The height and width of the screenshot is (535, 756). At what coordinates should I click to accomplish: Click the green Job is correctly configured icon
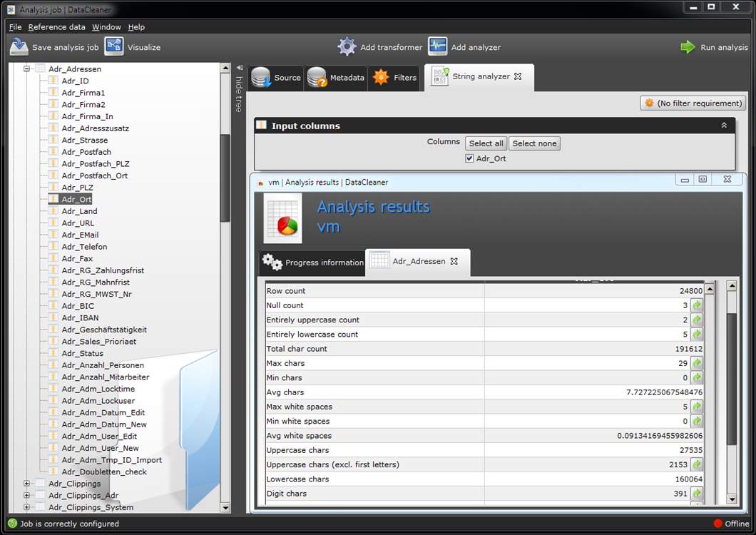click(13, 524)
